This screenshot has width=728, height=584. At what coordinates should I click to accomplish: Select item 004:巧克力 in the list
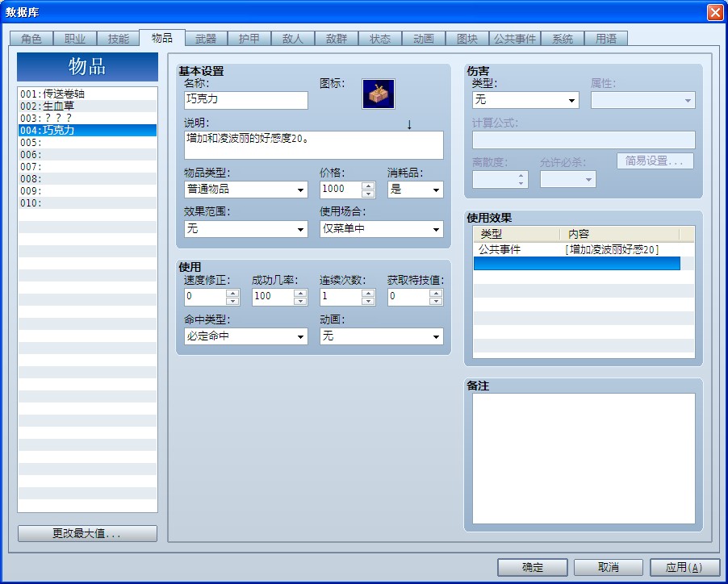[87, 131]
